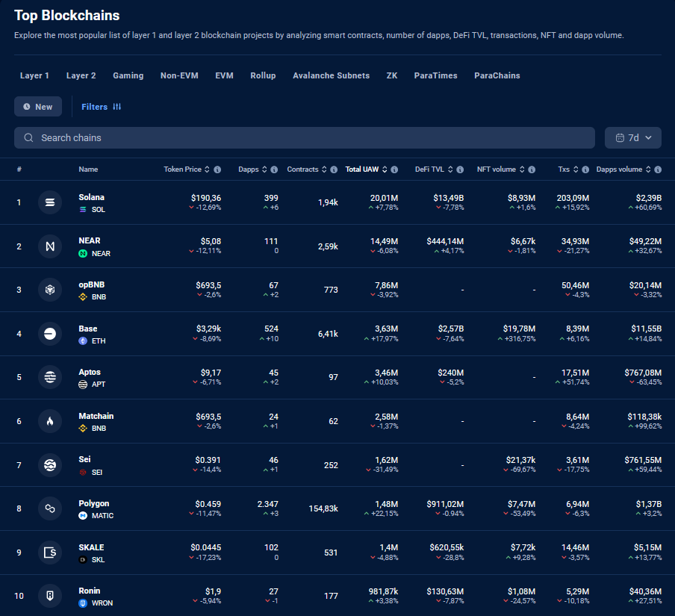Sort by Token Price column

point(207,169)
